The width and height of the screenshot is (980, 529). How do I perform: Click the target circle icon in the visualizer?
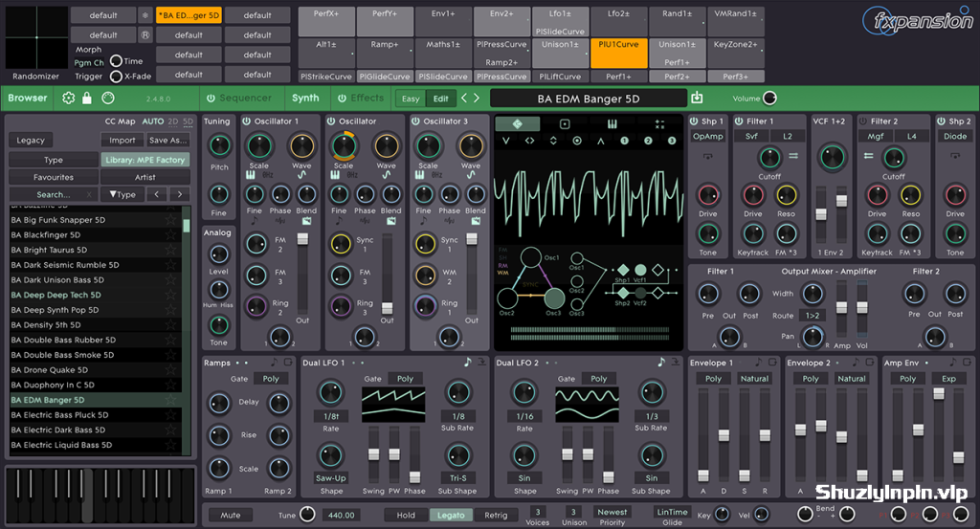tap(577, 141)
